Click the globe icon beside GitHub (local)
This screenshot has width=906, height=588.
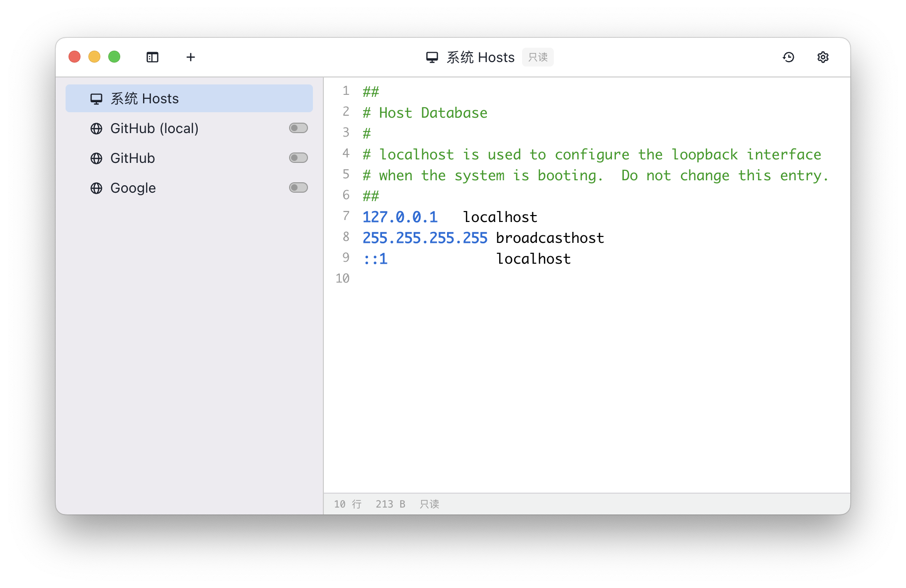[x=96, y=129]
